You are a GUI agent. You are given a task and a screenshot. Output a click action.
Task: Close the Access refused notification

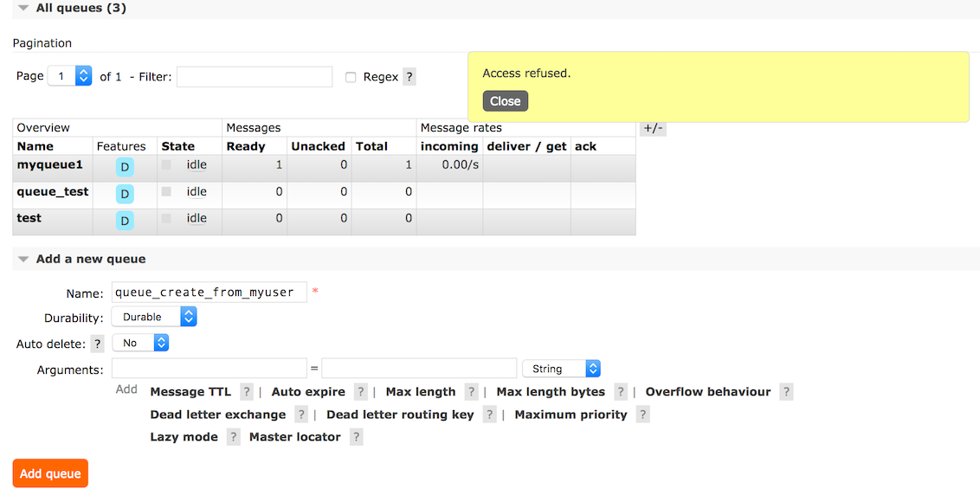click(505, 101)
